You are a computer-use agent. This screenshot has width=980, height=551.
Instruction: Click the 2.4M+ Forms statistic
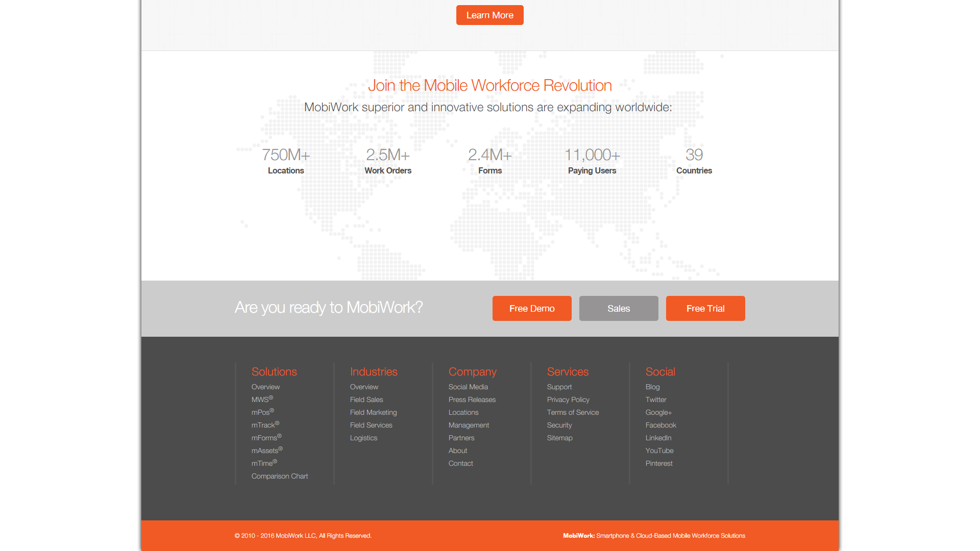(x=490, y=161)
